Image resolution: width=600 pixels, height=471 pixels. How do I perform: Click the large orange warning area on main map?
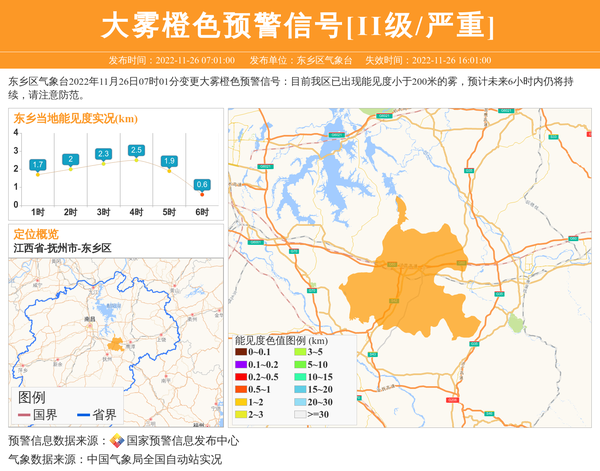(410, 280)
